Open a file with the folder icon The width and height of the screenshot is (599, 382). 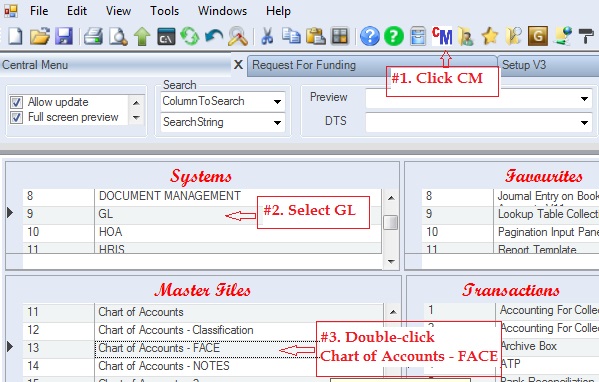click(x=40, y=36)
